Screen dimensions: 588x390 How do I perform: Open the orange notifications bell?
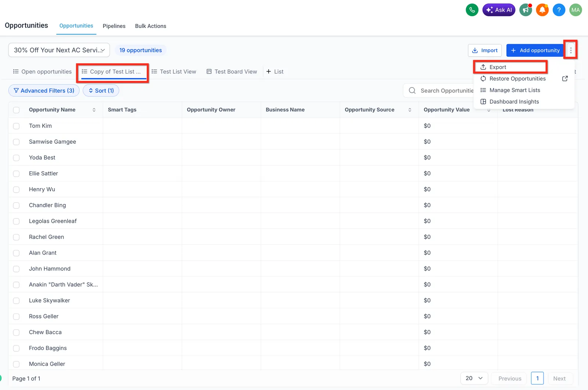[542, 10]
